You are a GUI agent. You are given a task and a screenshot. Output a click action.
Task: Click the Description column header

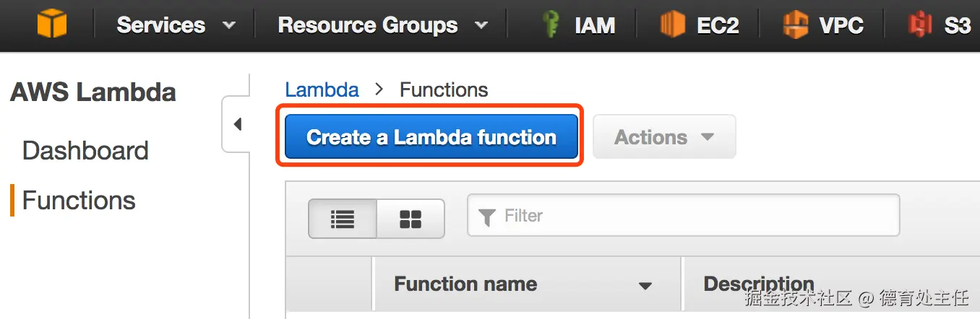(759, 284)
